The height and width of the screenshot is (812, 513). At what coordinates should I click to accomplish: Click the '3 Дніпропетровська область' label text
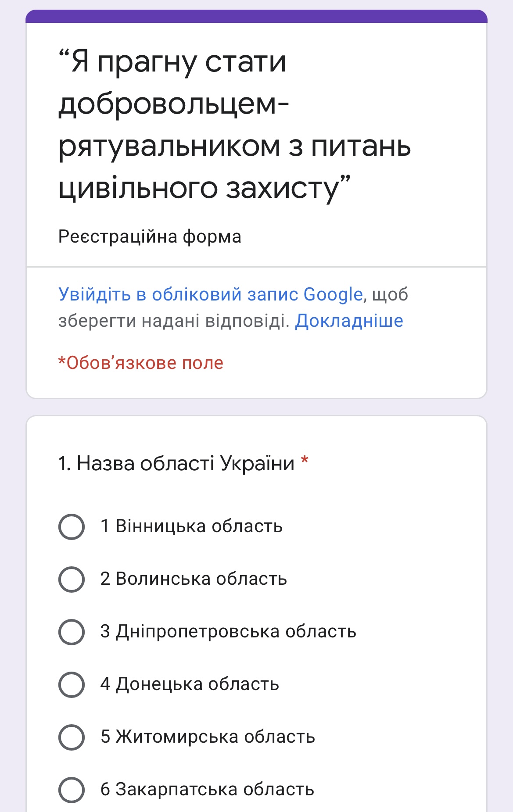point(228,632)
